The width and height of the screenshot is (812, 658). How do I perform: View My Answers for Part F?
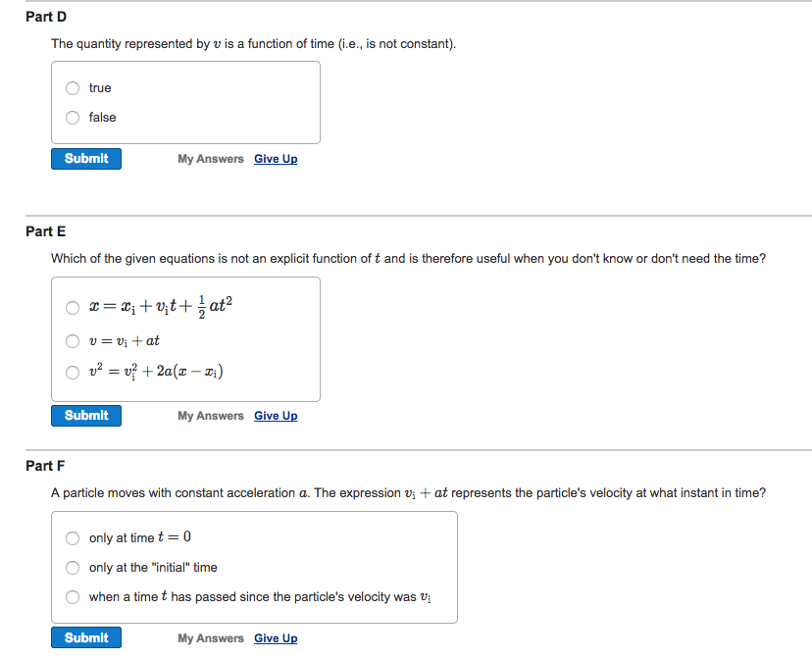pyautogui.click(x=210, y=637)
